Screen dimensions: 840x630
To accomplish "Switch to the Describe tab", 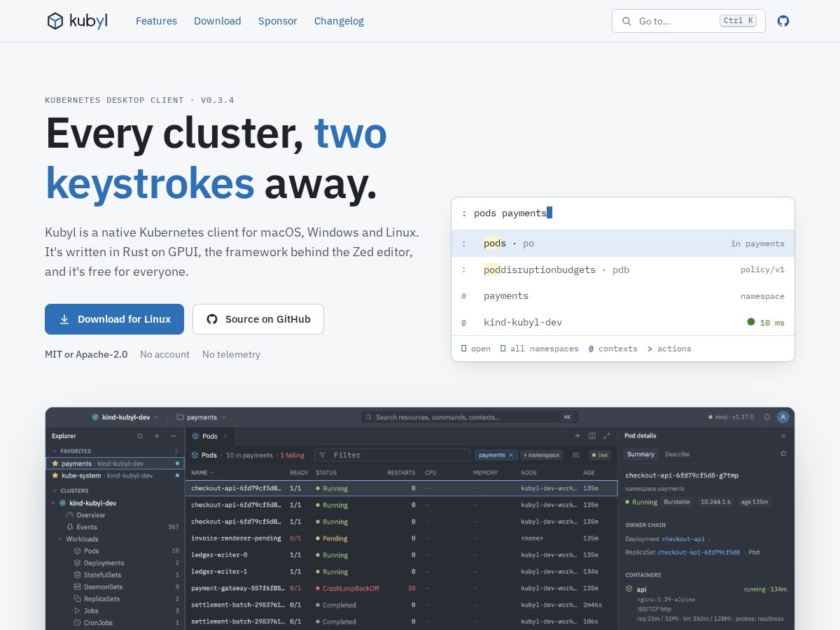I will (677, 454).
